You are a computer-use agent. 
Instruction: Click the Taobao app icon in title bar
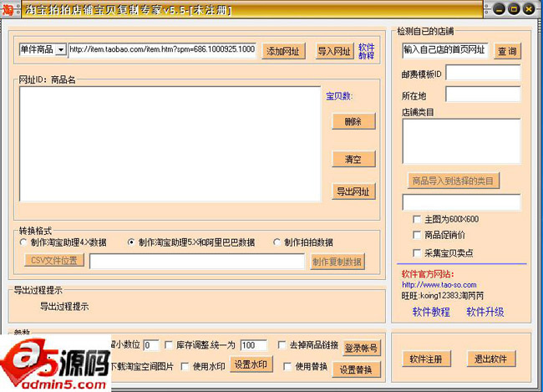[x=8, y=9]
